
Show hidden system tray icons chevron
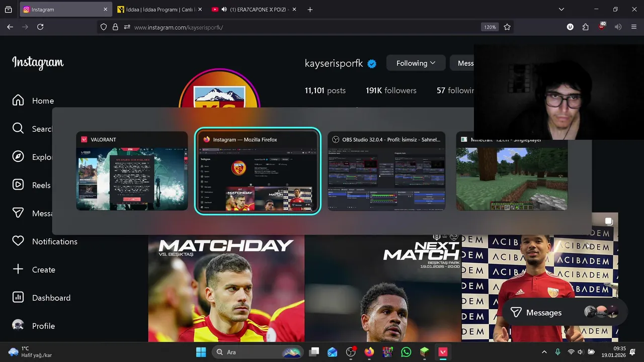544,352
